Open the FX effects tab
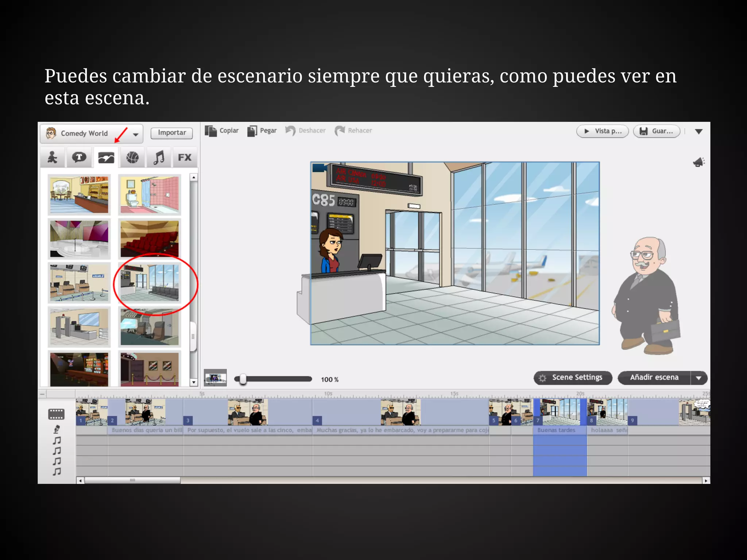Screen dimensions: 747x560 pyautogui.click(x=185, y=157)
